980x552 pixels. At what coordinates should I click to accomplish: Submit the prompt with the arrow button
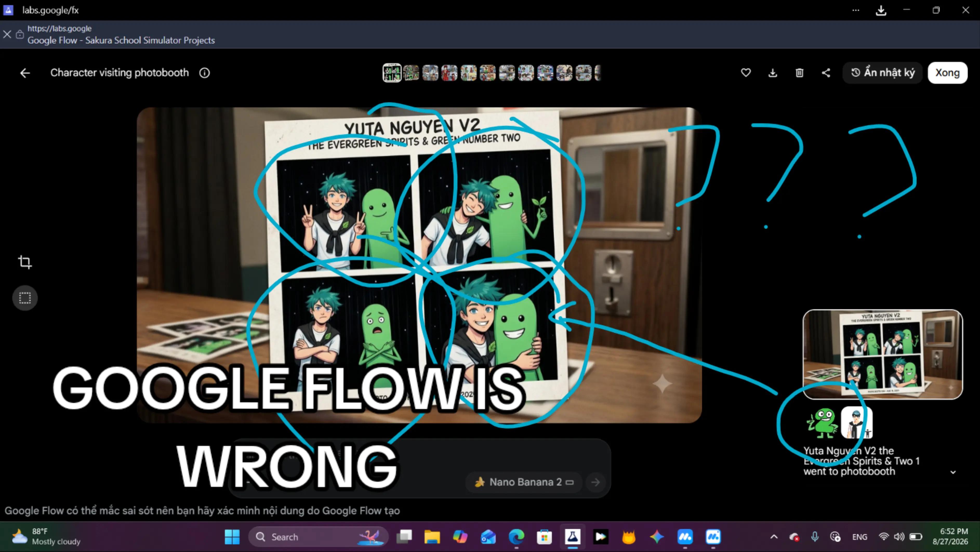click(x=596, y=482)
